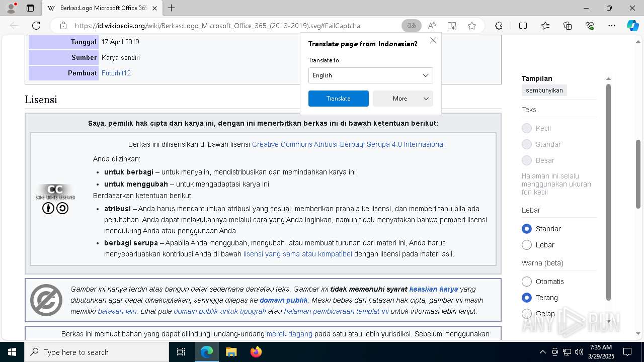Enter Immersive Reader mode
This screenshot has width=644, height=362.
click(x=452, y=26)
